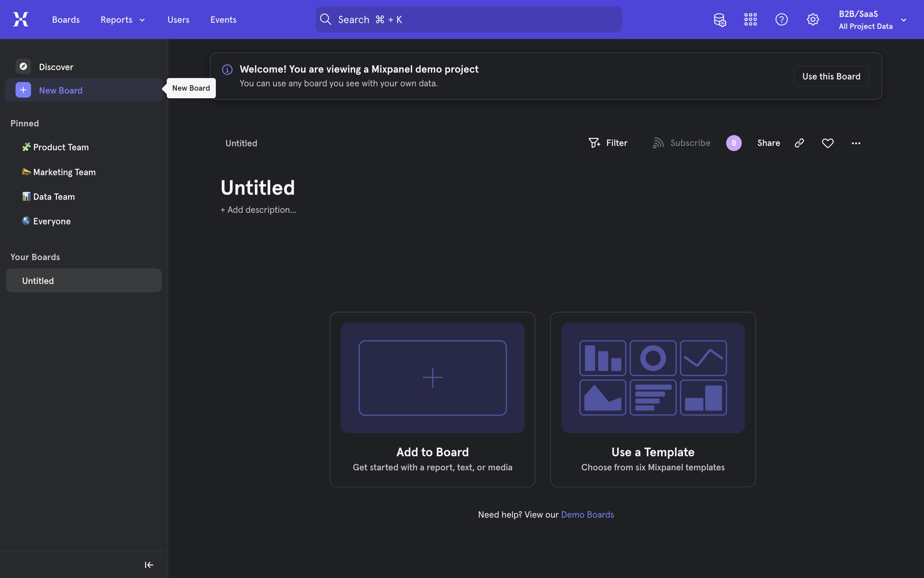
Task: Collapse the sidebar with arrow icon
Action: 149,565
